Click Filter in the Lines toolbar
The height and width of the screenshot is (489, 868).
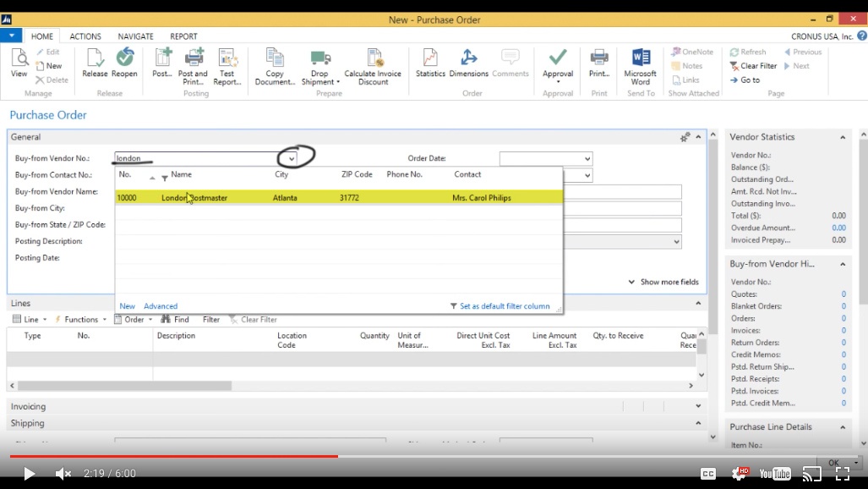point(211,319)
